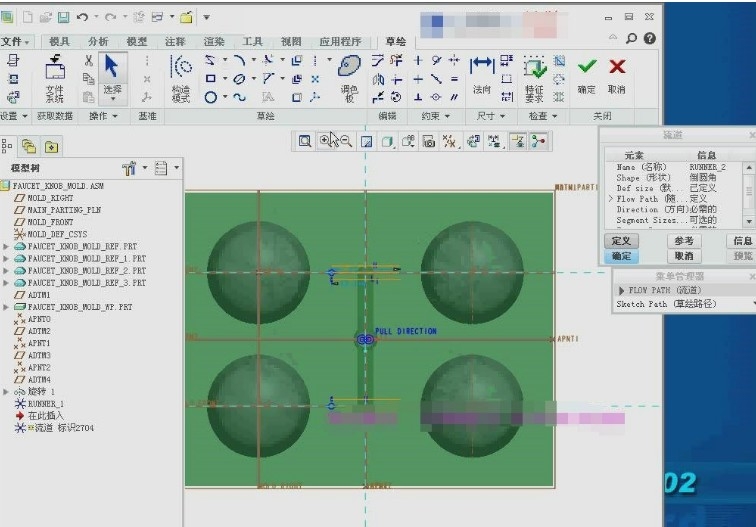The height and width of the screenshot is (527, 756).
Task: Select the mirror tool in 编辑 group
Action: (x=378, y=79)
